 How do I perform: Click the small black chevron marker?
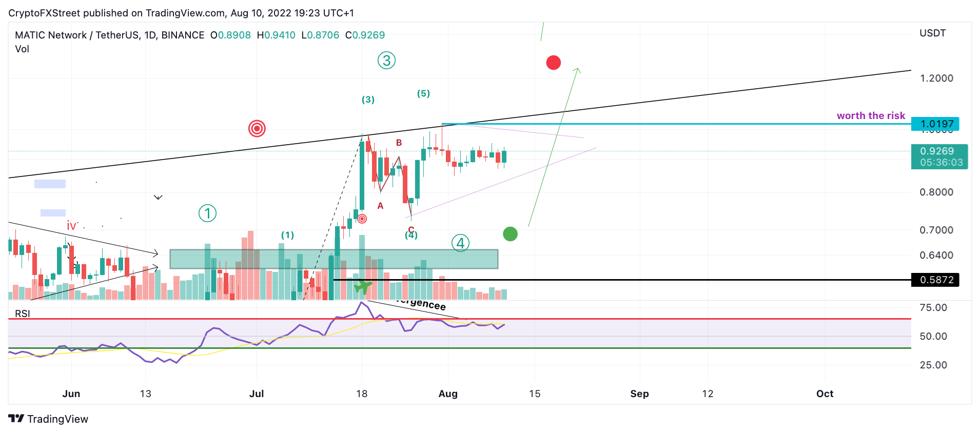[x=159, y=197]
